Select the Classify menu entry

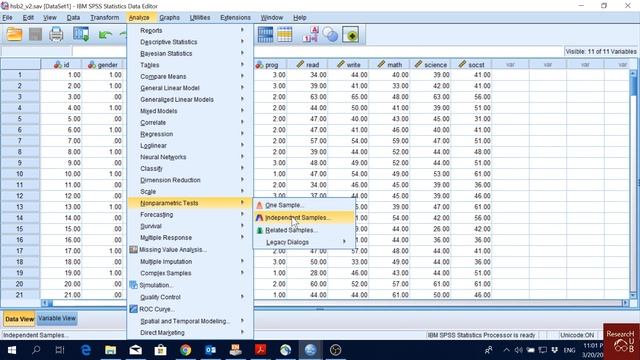(x=190, y=169)
